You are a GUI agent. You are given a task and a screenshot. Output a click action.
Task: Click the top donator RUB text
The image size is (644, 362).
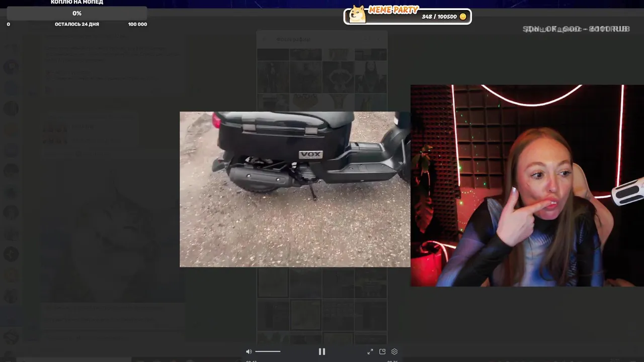coord(576,29)
